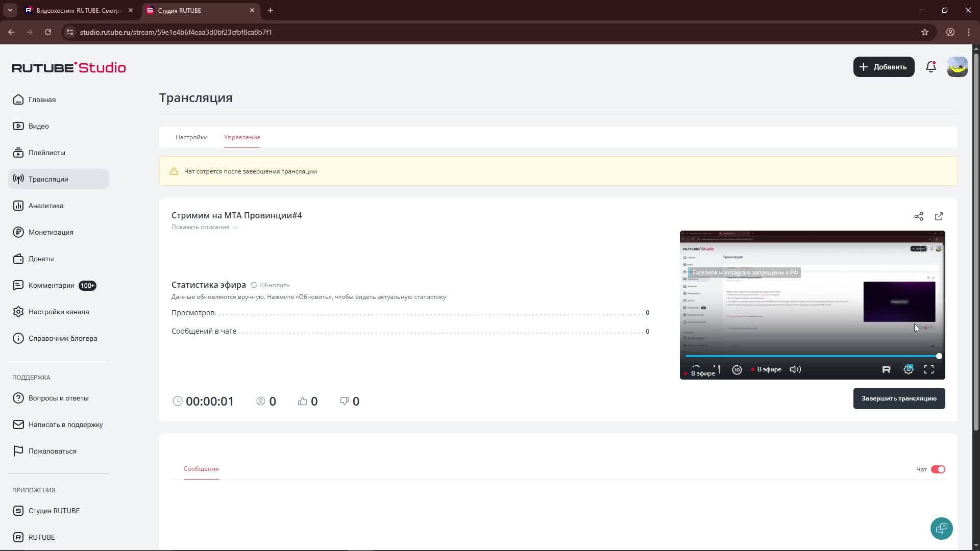Click forward 10 seconds icon
Image resolution: width=980 pixels, height=551 pixels.
[x=737, y=370]
